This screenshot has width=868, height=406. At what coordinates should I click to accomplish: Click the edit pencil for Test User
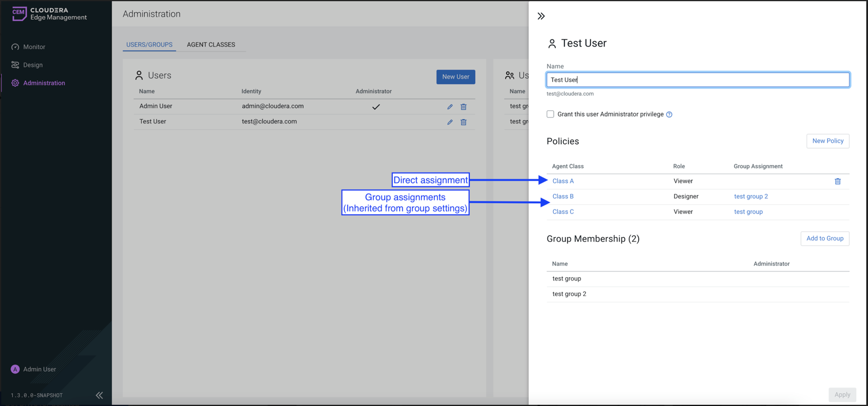[450, 122]
